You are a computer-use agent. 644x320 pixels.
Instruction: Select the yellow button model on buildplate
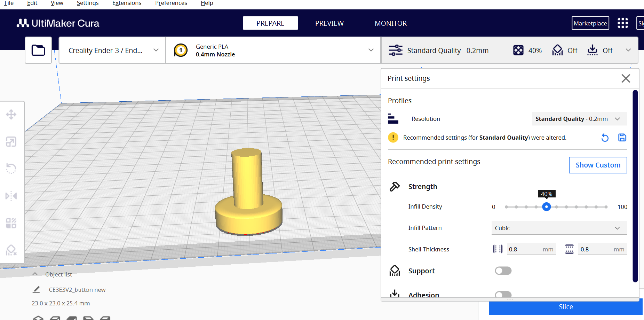(x=248, y=192)
